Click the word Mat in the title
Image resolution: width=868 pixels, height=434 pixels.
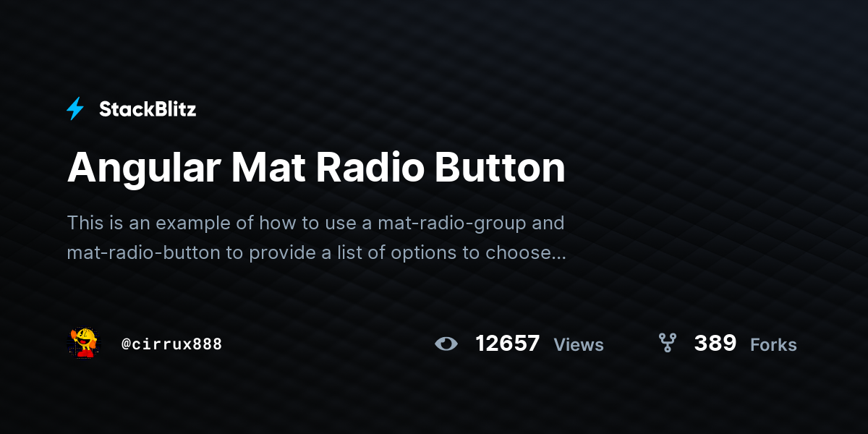tap(268, 168)
